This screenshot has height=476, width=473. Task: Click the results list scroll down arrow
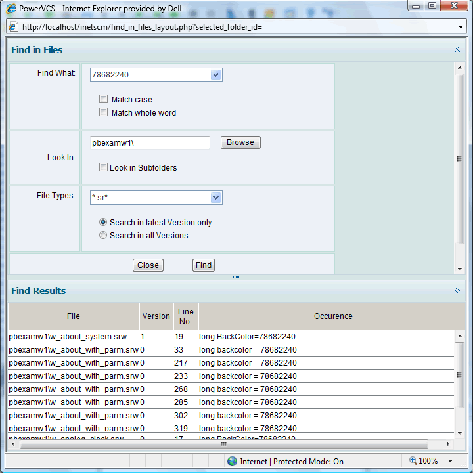(x=460, y=433)
